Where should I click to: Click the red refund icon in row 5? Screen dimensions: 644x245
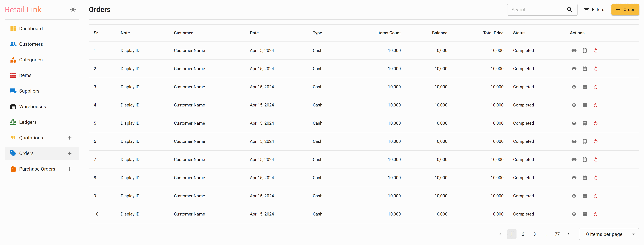click(x=596, y=123)
